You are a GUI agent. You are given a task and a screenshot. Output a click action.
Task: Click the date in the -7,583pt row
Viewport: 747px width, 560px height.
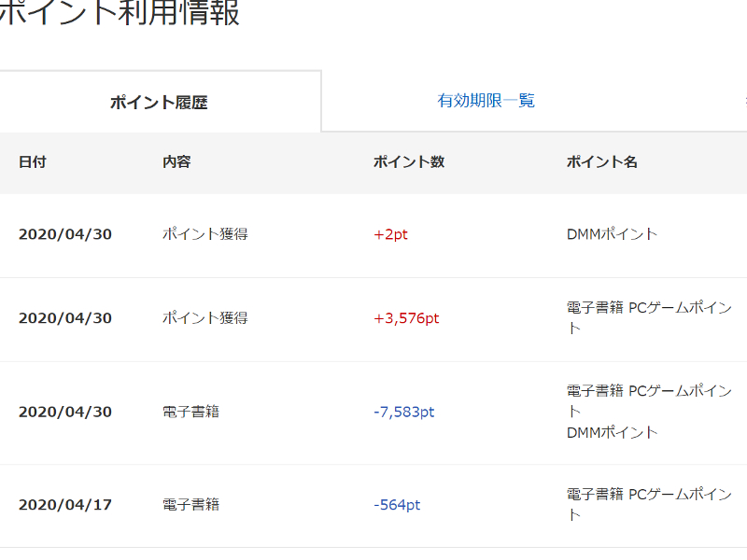(65, 412)
